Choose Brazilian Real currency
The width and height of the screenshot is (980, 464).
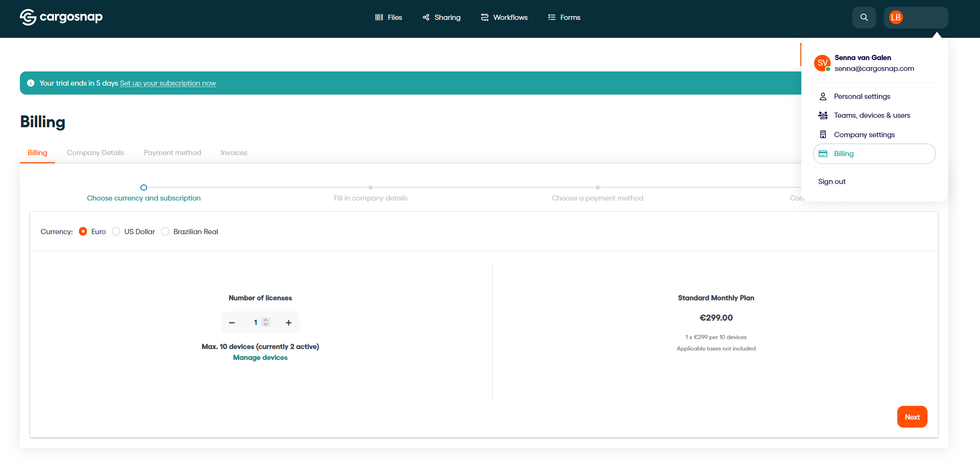click(x=165, y=232)
